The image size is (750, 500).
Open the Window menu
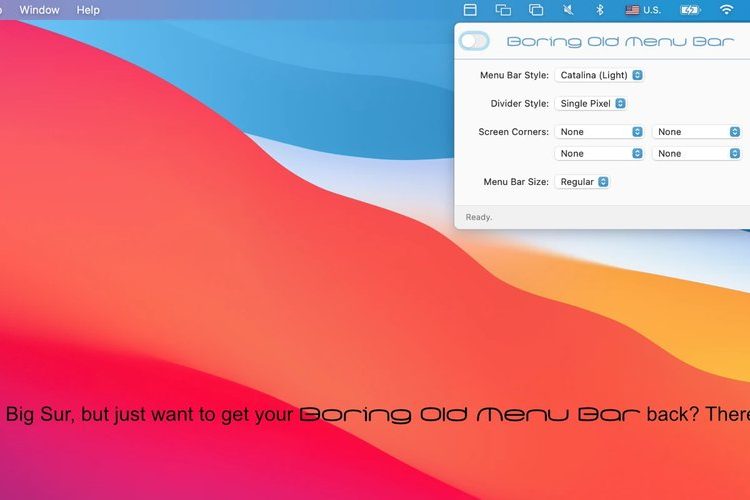click(x=40, y=10)
